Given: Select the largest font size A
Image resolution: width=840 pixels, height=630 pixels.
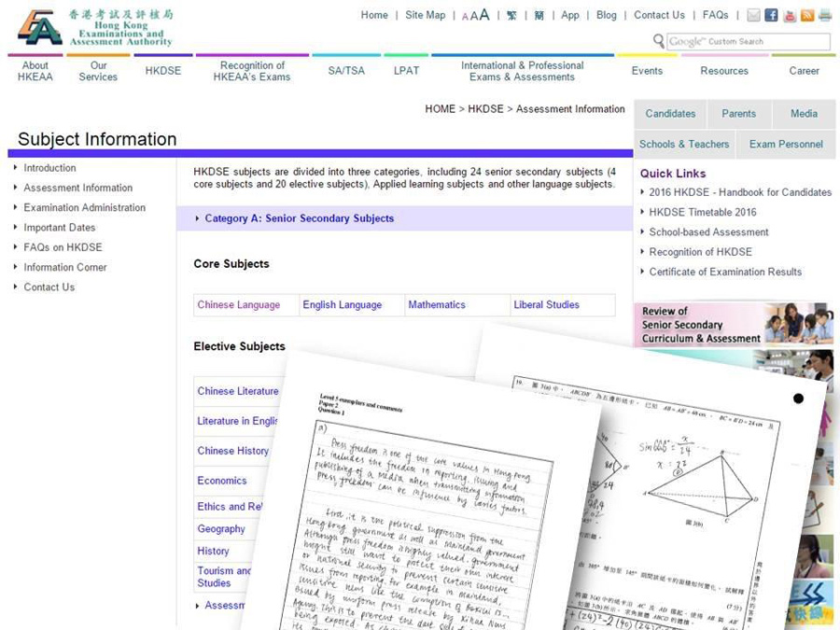Looking at the screenshot, I should click(x=484, y=15).
